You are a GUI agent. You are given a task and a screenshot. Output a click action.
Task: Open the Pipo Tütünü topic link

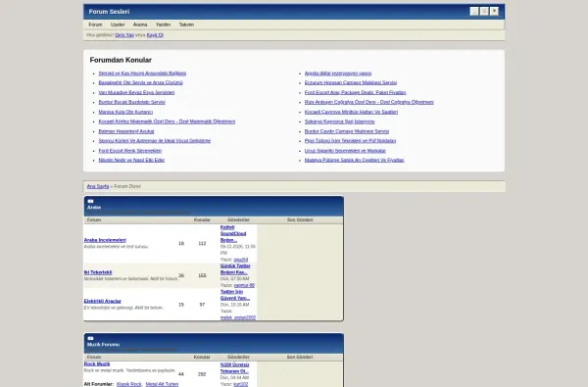(x=350, y=141)
